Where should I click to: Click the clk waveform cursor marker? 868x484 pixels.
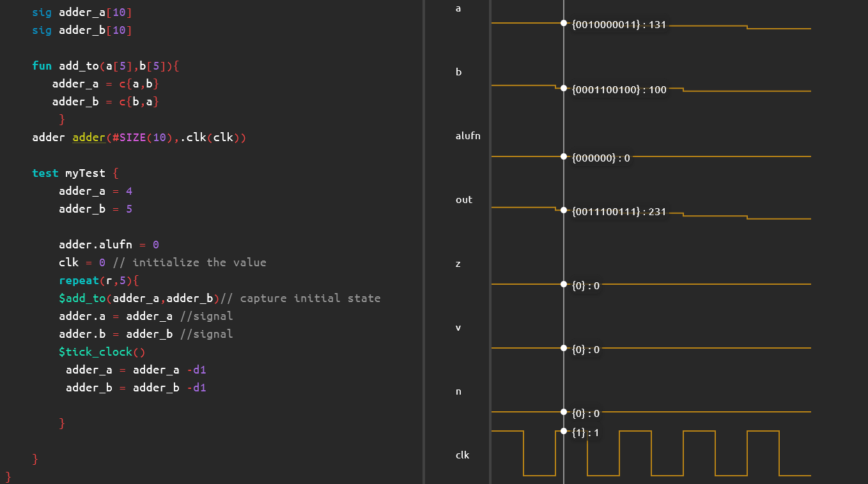tap(564, 431)
